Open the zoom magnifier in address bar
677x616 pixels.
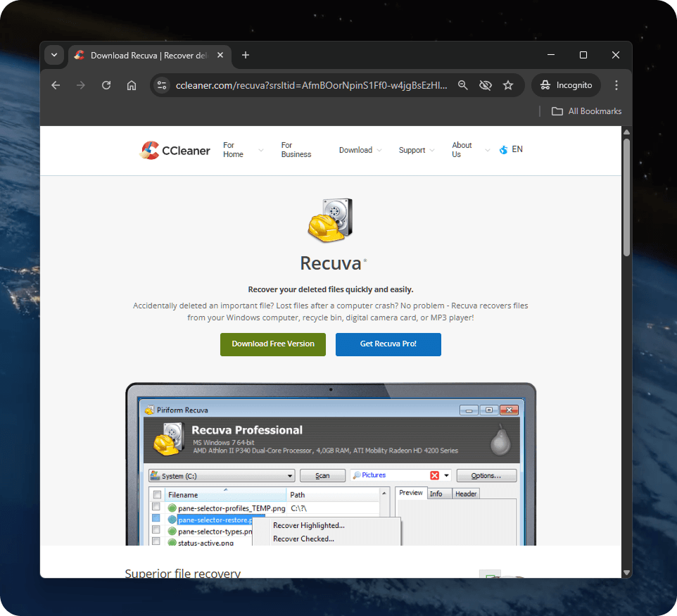(x=463, y=85)
